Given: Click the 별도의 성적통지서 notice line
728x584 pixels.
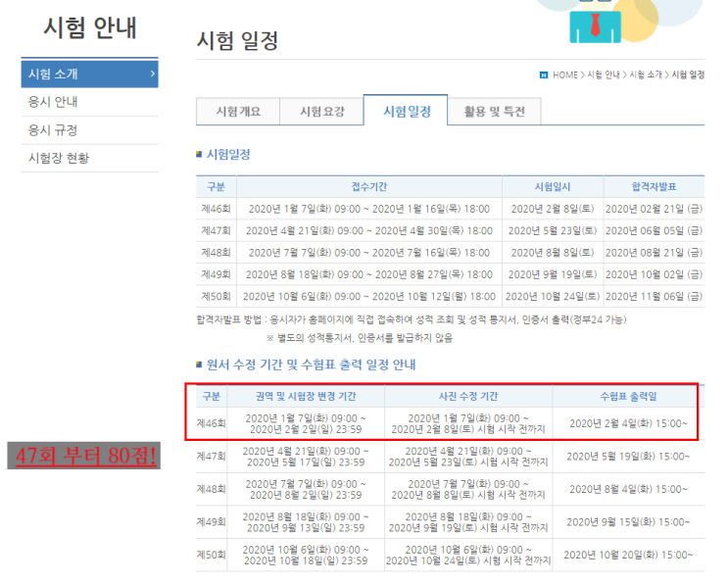Looking at the screenshot, I should [360, 337].
